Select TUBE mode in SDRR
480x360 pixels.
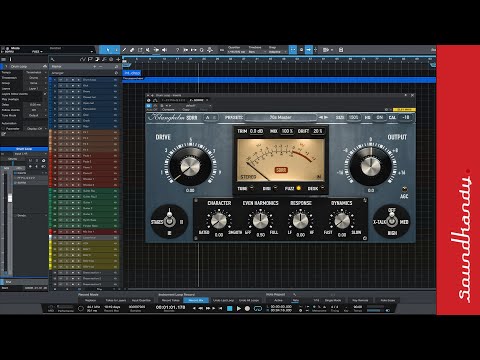click(246, 188)
